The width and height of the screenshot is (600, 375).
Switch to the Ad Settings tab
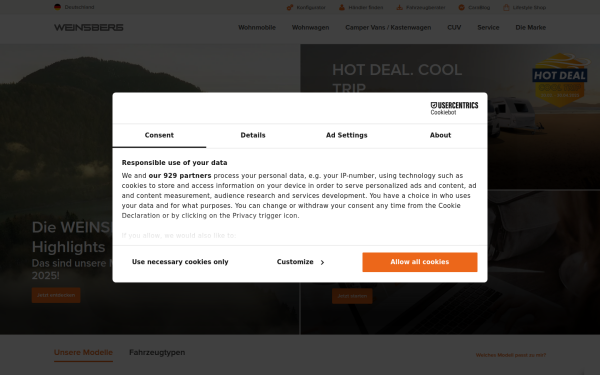[x=347, y=135]
